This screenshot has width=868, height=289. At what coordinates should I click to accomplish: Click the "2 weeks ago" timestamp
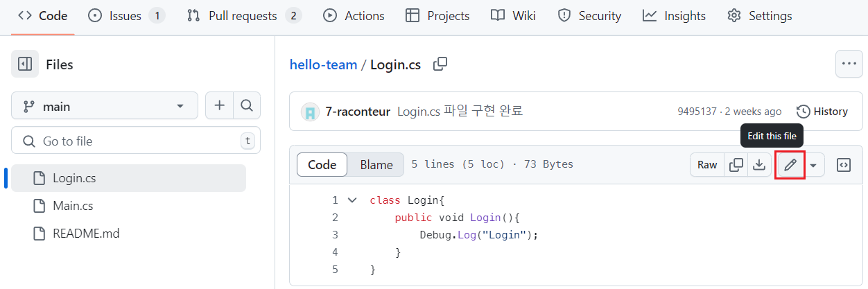coord(754,112)
